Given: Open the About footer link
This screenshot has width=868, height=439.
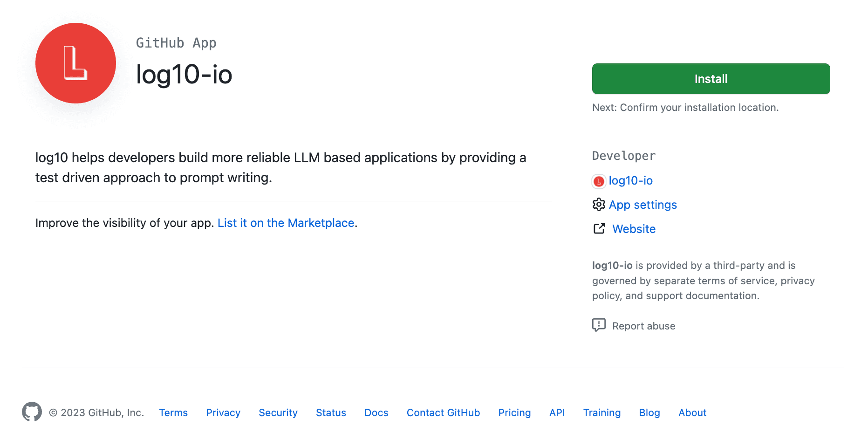Looking at the screenshot, I should [x=692, y=413].
